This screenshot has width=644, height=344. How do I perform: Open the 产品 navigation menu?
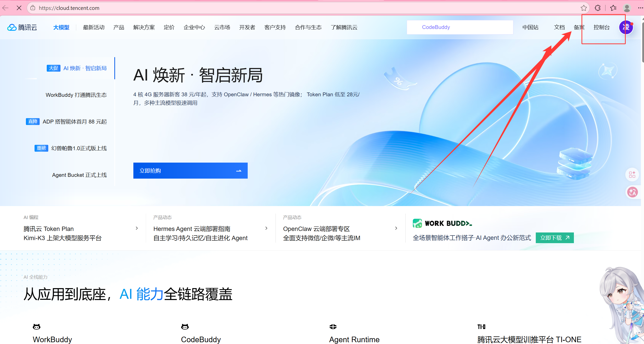pos(119,27)
